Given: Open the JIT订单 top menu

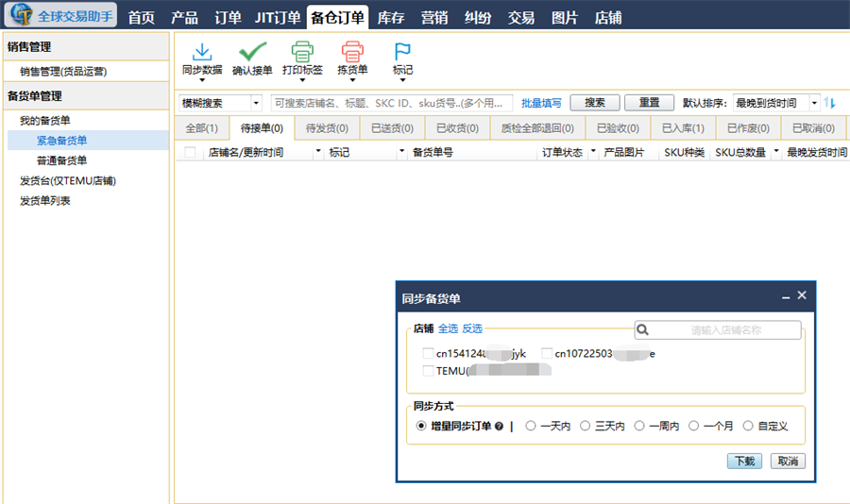Looking at the screenshot, I should [x=278, y=18].
